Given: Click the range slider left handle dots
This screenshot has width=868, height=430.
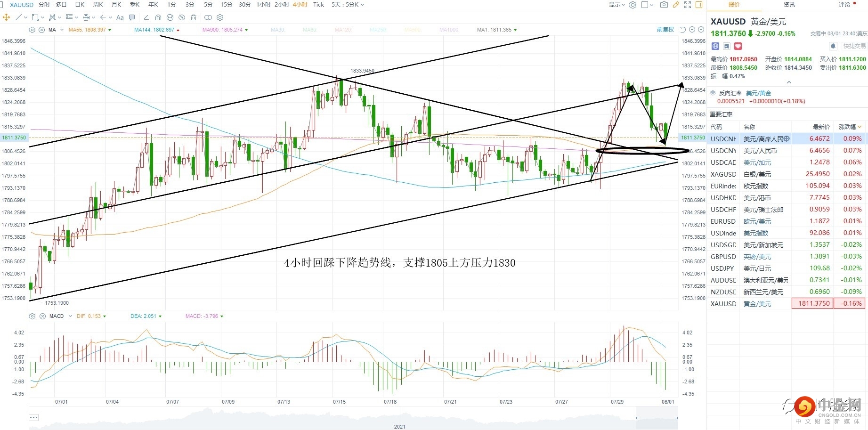Looking at the screenshot, I should [x=33, y=417].
